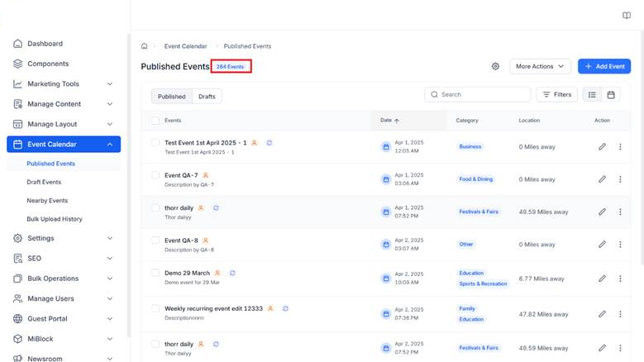Open Bulk Upload History in sidebar
The height and width of the screenshot is (362, 644).
tap(55, 219)
